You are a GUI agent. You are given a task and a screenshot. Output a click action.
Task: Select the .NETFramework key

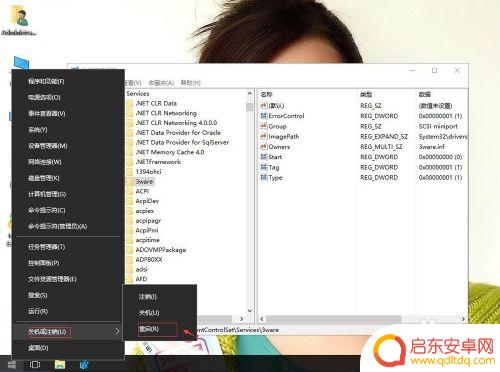[x=158, y=162]
